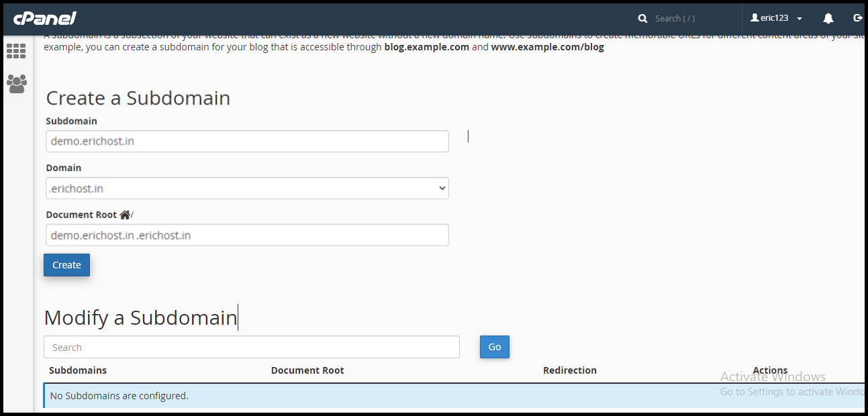Click the eric123 user account icon
This screenshot has height=416, width=868.
(755, 17)
